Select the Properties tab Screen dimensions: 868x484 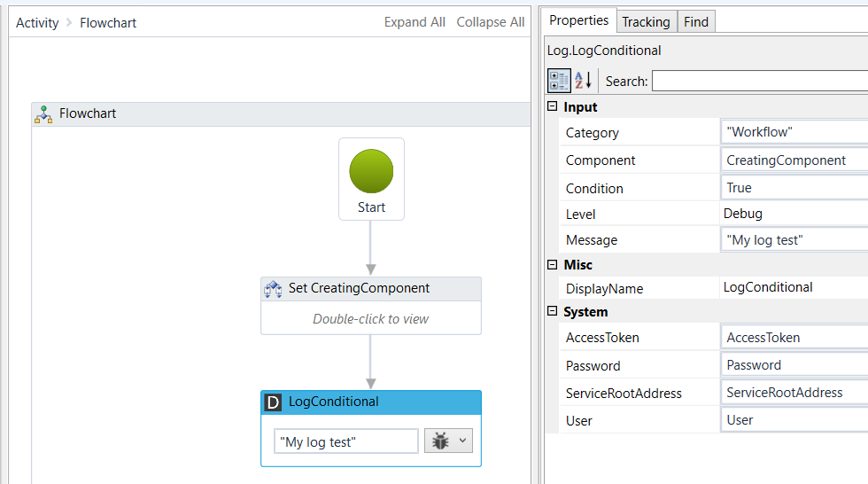pos(578,20)
